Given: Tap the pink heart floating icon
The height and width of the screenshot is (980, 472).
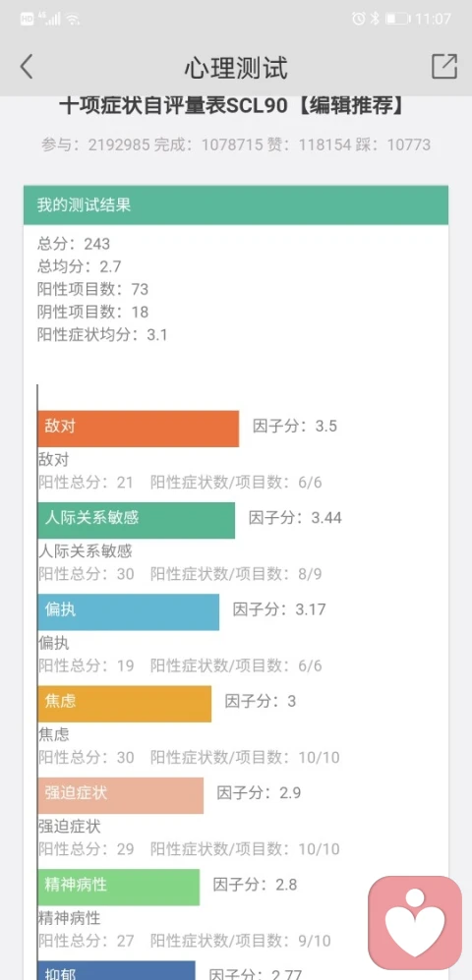Looking at the screenshot, I should [x=415, y=923].
